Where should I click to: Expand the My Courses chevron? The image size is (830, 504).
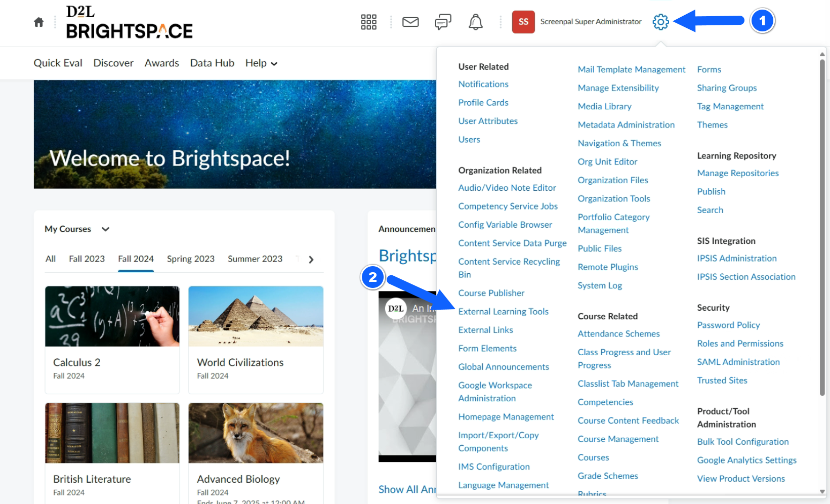tap(105, 229)
